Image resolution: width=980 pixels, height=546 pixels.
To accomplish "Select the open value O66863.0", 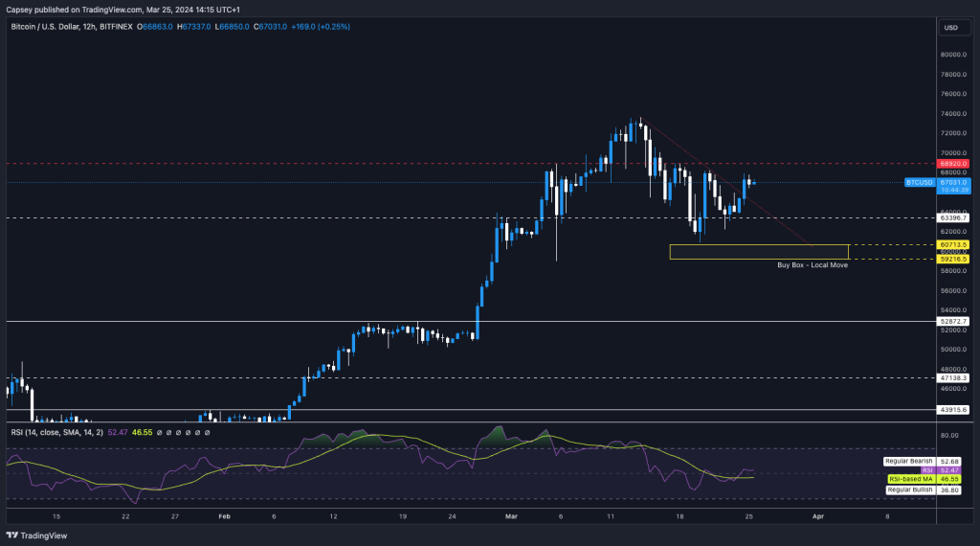I will pyautogui.click(x=154, y=27).
